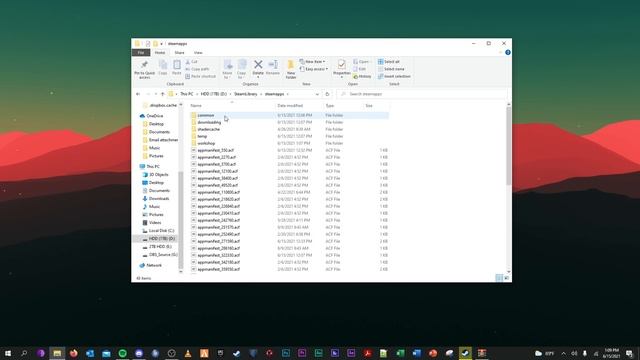Click SteamLibrary in the address breadcrumb

pos(246,94)
